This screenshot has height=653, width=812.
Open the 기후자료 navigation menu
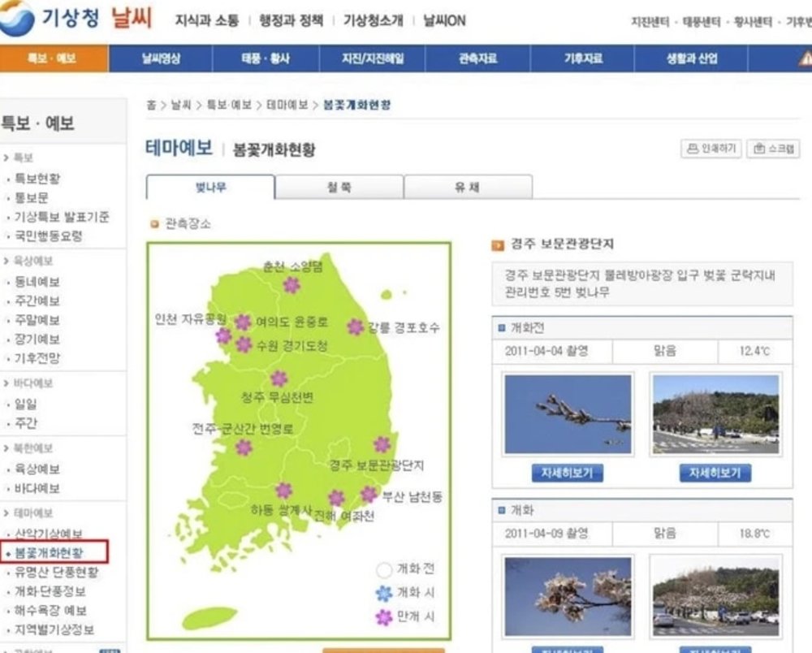pos(583,58)
